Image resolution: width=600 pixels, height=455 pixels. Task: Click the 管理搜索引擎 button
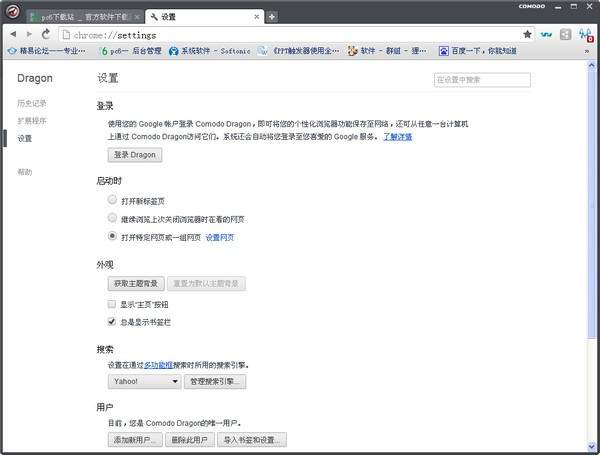(x=215, y=381)
